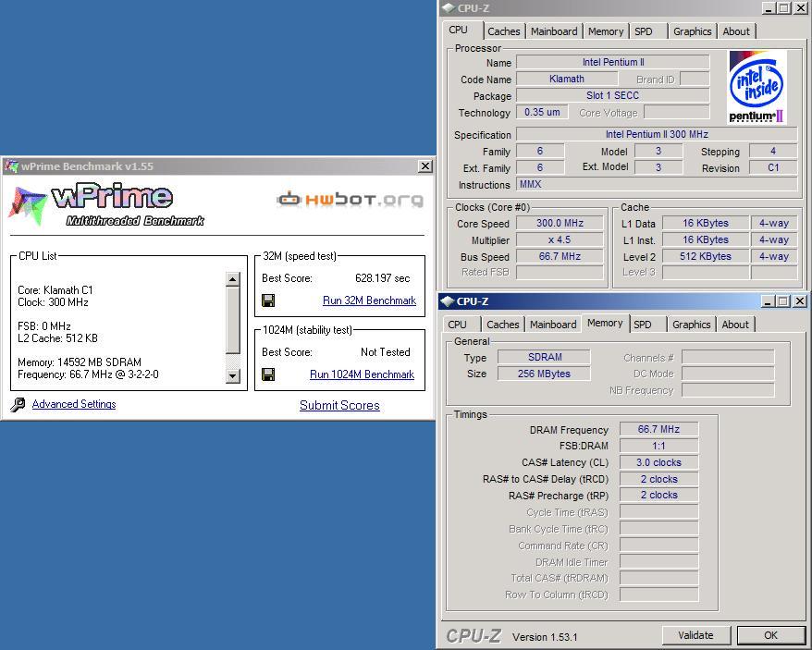
Task: Switch to the Graphics tab in the upper CPU-Z
Action: (693, 31)
